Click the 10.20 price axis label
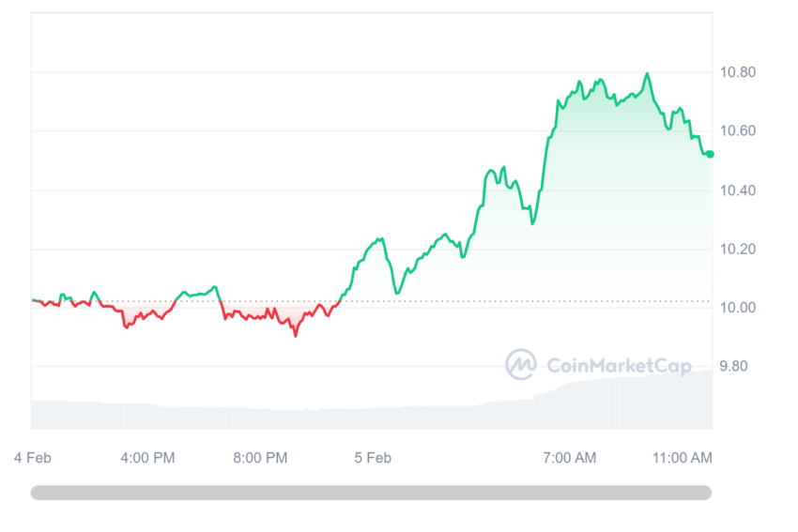 coord(737,250)
